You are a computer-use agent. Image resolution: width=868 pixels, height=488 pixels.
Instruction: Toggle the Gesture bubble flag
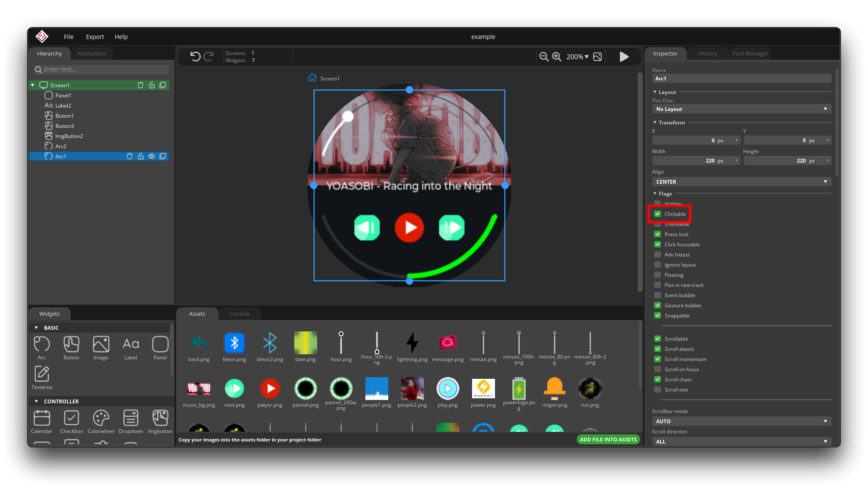point(658,305)
